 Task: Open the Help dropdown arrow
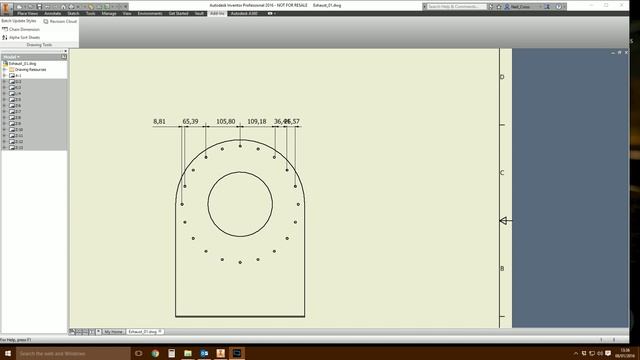pos(564,7)
